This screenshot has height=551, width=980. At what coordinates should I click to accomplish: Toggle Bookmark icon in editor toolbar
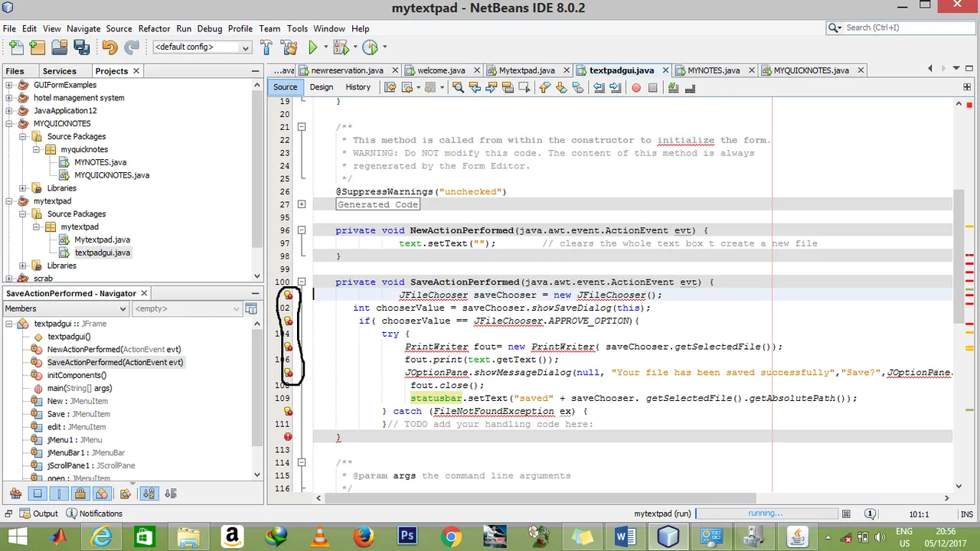tap(577, 87)
